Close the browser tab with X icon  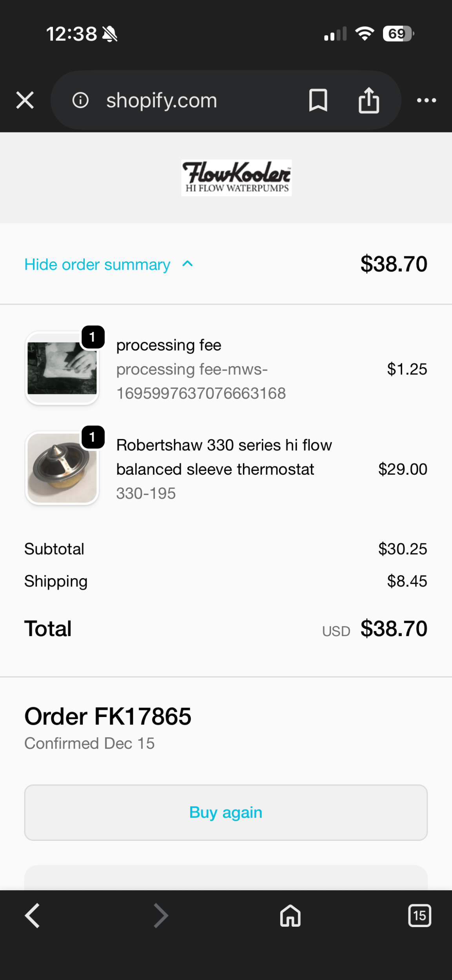(25, 100)
